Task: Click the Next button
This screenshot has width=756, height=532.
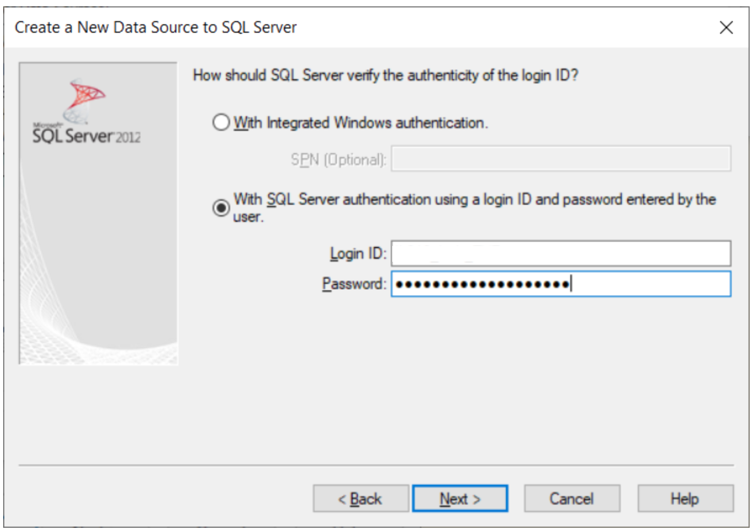Action: pyautogui.click(x=460, y=498)
